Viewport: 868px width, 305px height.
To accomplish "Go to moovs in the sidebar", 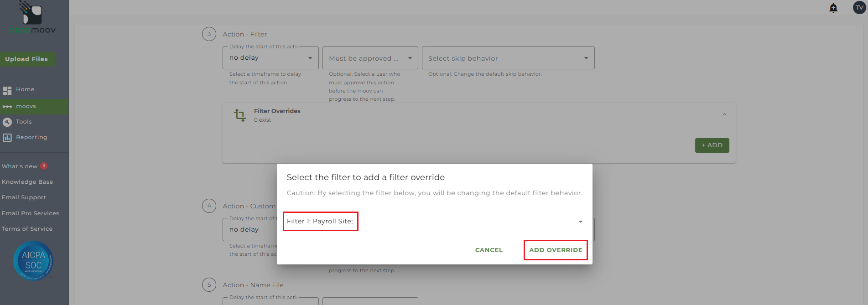I will 26,107.
